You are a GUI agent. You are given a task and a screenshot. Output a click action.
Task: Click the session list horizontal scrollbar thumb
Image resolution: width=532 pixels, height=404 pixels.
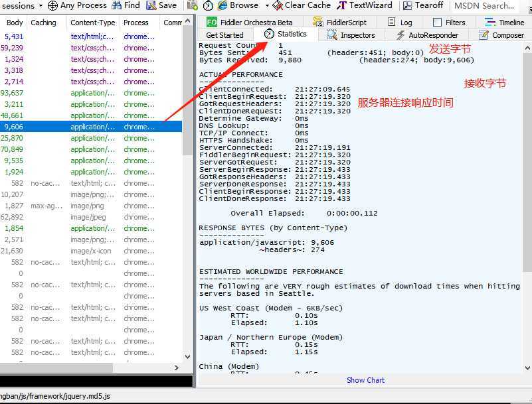[56, 368]
